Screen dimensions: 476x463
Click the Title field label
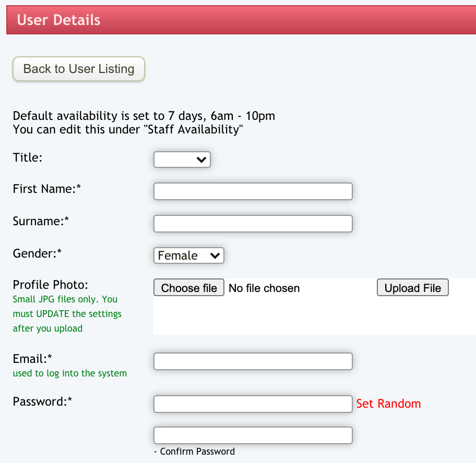pyautogui.click(x=27, y=157)
